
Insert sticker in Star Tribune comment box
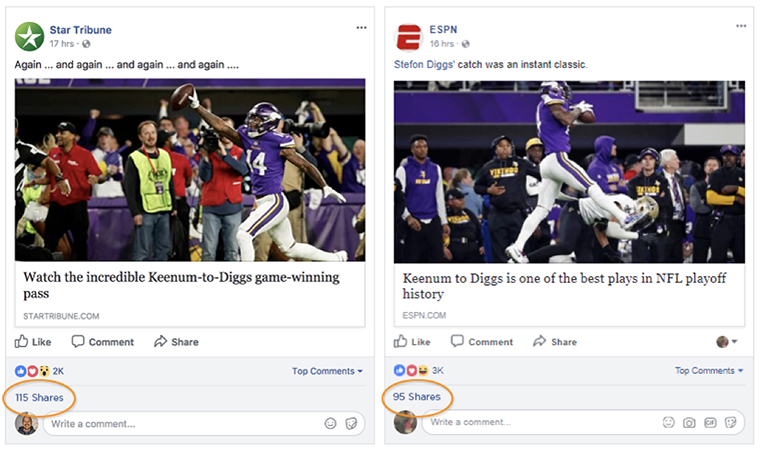351,424
